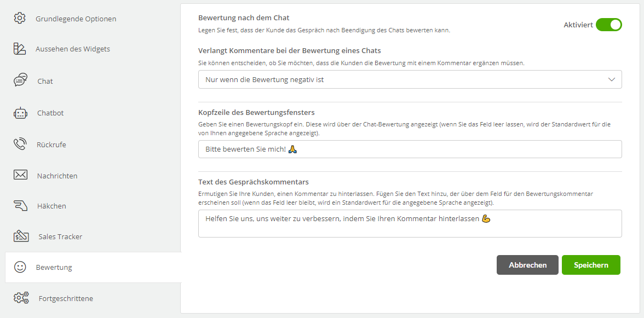The image size is (644, 318).
Task: Go to the Nachrichten menu item
Action: [x=57, y=176]
